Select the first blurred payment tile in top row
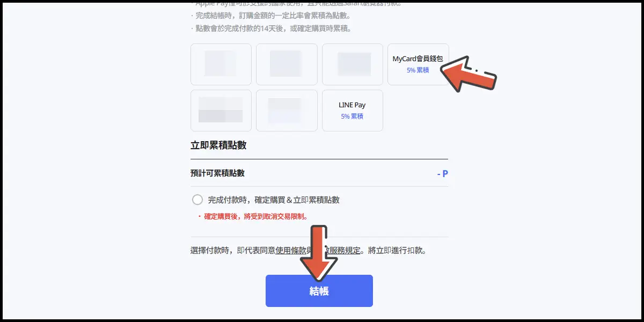This screenshot has width=644, height=322. pos(221,64)
